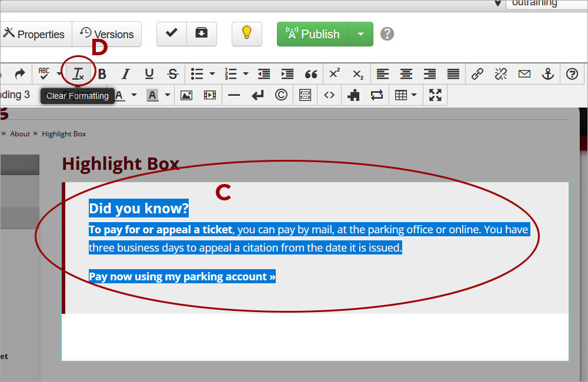Click the Did you know? heading
588x382 pixels.
coord(139,208)
